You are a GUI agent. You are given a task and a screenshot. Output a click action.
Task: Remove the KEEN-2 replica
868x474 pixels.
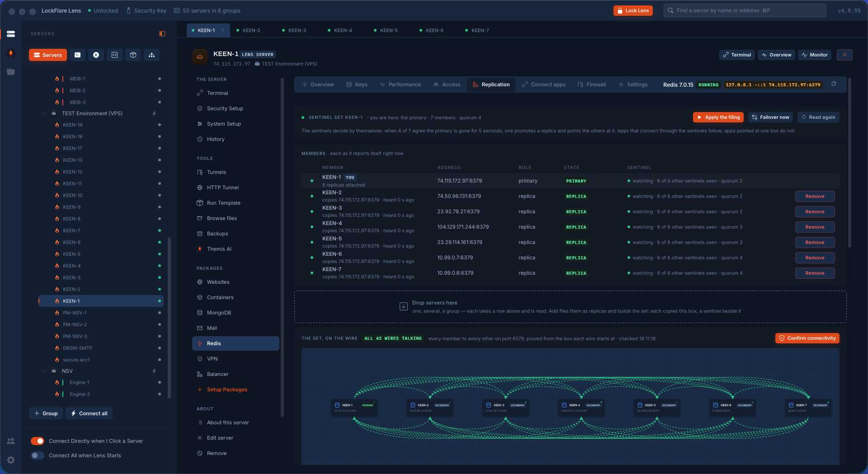coord(815,196)
